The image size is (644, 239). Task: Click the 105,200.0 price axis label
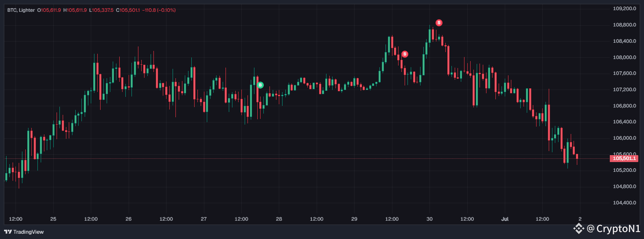tap(624, 170)
